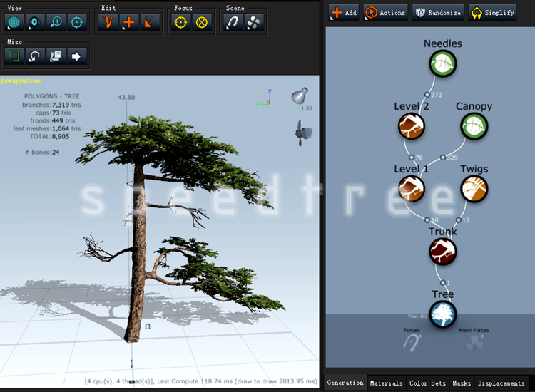Click the zoom magnifier icon in View
535x392 pixels.
[56, 22]
